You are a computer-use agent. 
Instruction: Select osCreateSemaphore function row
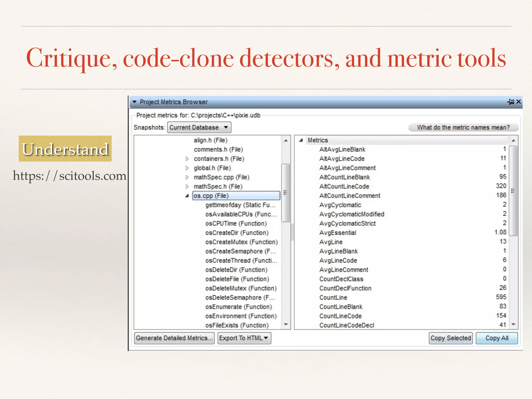coord(241,251)
